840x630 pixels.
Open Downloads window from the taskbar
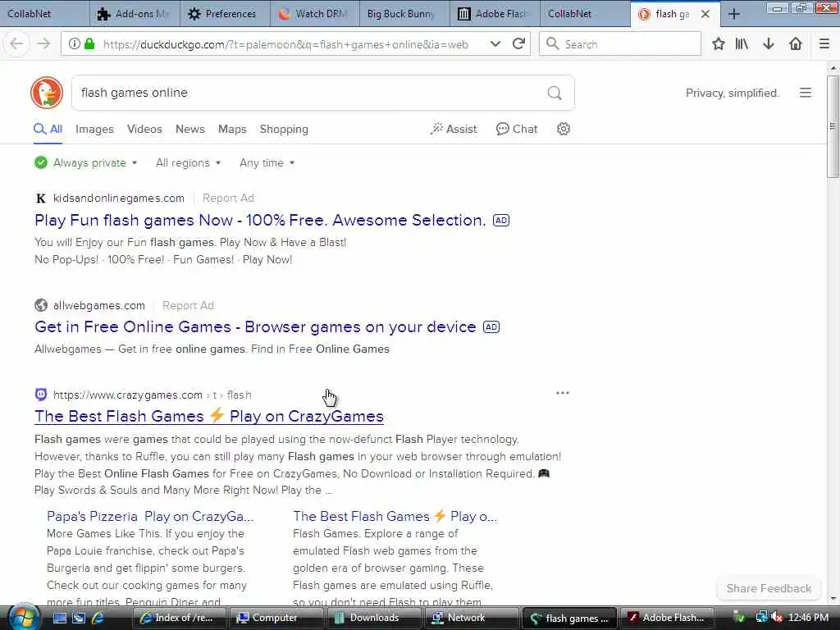click(373, 618)
